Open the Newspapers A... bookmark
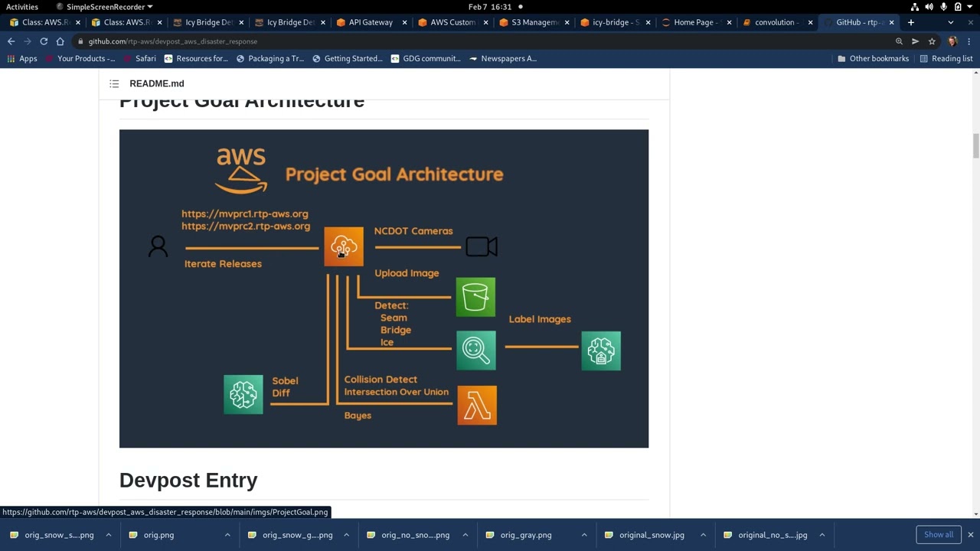 (502, 58)
